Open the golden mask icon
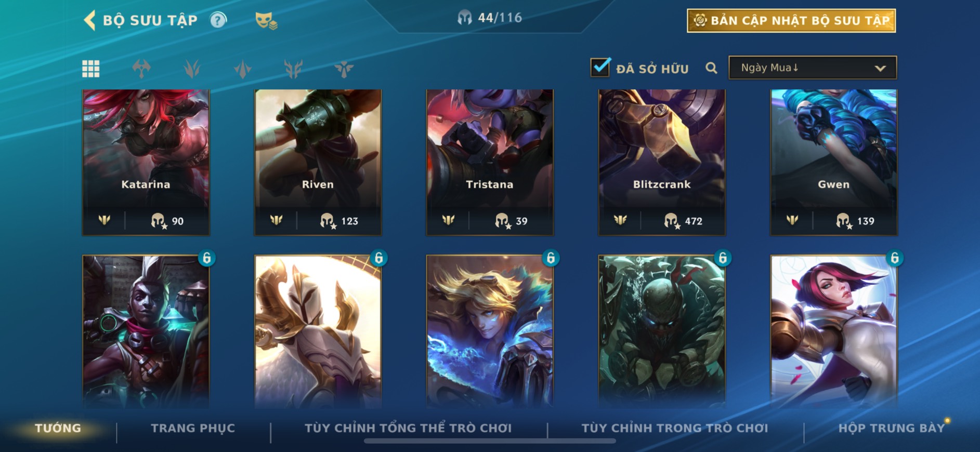 tap(266, 21)
